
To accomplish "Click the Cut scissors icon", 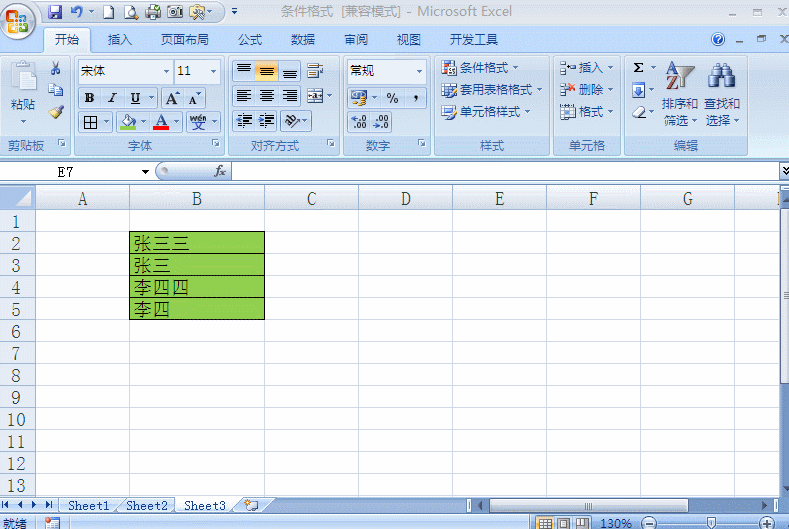I will [x=56, y=68].
